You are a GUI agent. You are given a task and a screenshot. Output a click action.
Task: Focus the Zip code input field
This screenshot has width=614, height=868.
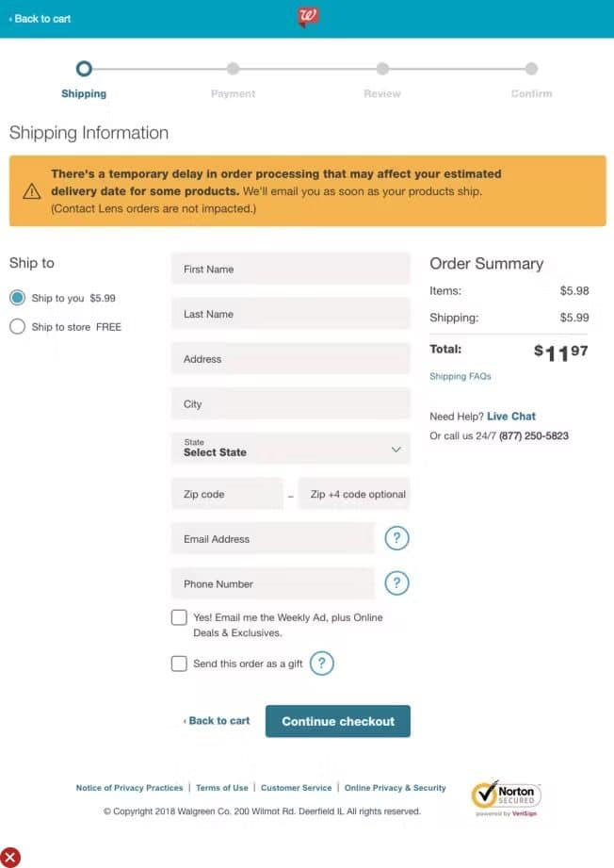[x=227, y=494]
